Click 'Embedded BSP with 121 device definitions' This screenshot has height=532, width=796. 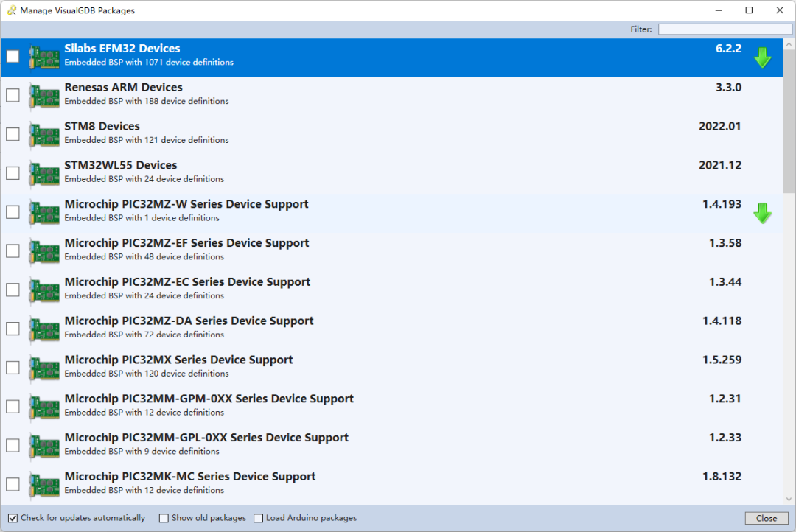[147, 140]
